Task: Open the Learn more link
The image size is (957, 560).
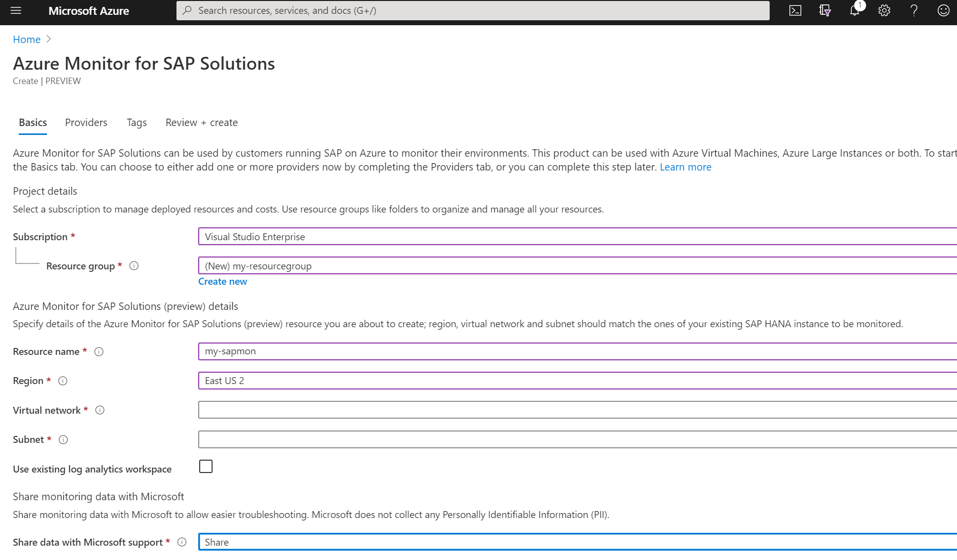Action: pyautogui.click(x=686, y=167)
